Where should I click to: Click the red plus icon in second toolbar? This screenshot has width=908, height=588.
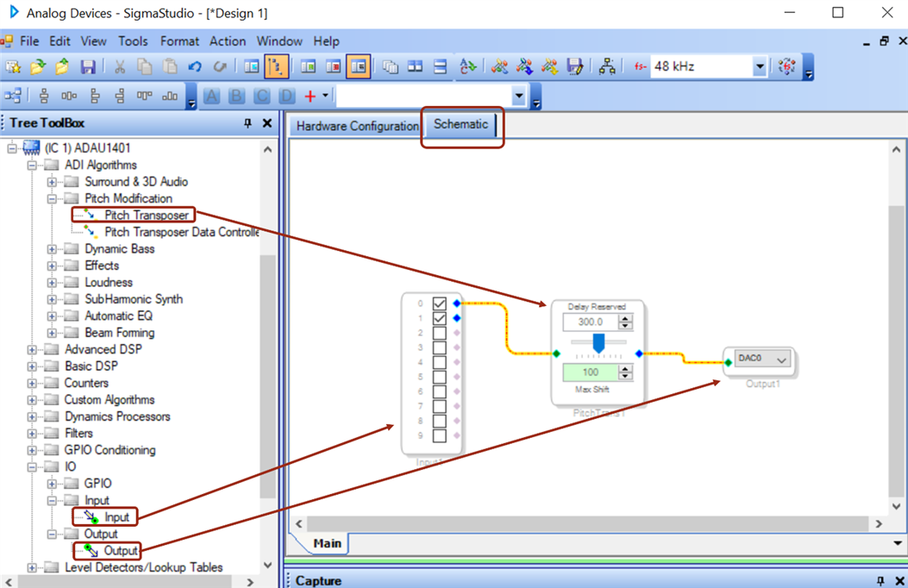click(310, 97)
